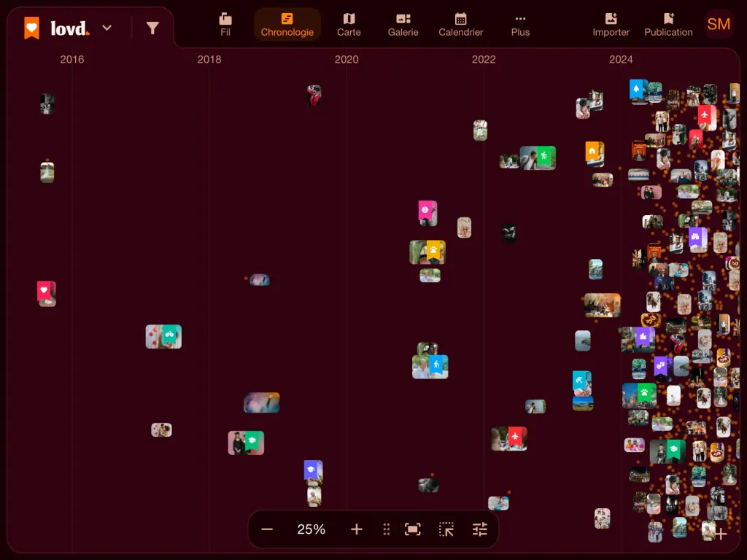
Task: Open the SM profile avatar
Action: pyautogui.click(x=719, y=24)
